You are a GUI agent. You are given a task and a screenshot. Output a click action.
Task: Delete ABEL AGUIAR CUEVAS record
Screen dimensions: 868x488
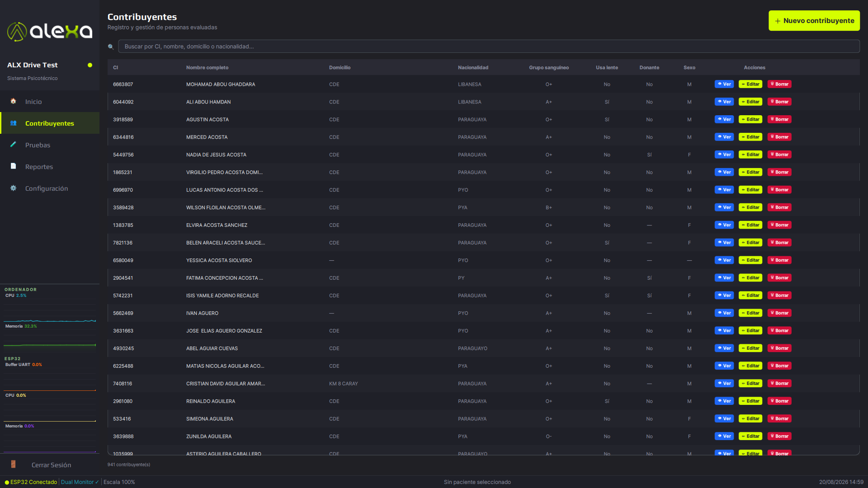(779, 348)
